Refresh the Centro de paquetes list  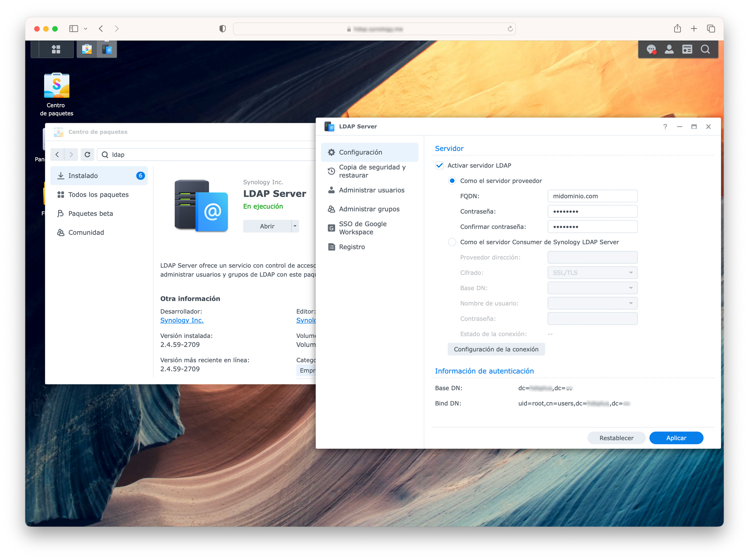point(87,155)
